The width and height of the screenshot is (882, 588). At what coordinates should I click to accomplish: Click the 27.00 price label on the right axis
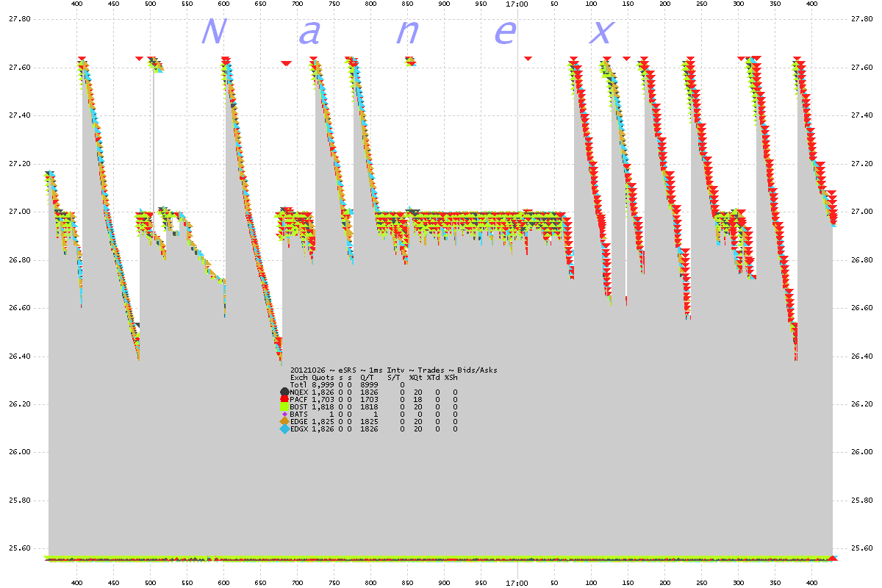tap(862, 212)
